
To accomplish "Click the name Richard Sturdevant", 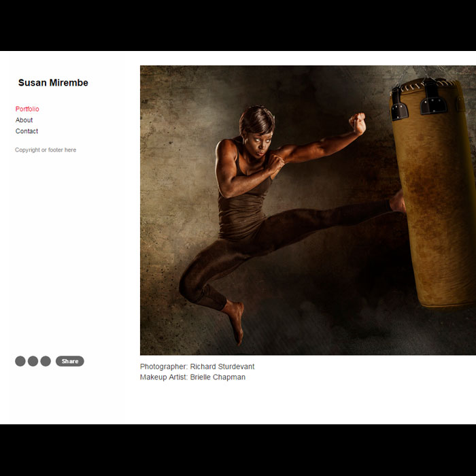I will click(222, 367).
